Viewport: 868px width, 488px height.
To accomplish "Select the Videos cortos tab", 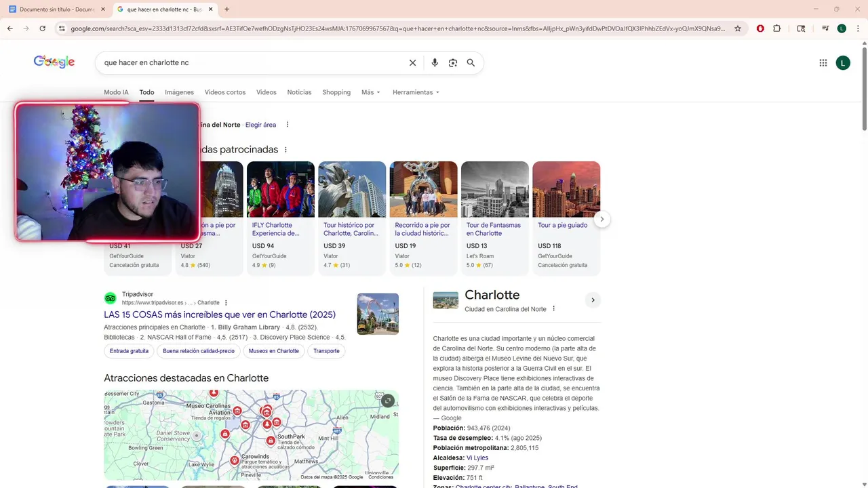I will pyautogui.click(x=225, y=92).
